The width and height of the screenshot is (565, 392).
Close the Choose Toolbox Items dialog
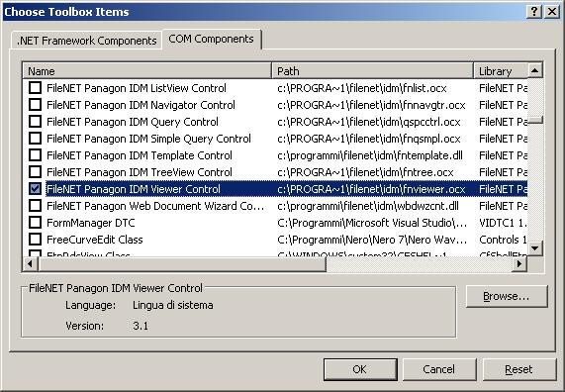point(552,12)
